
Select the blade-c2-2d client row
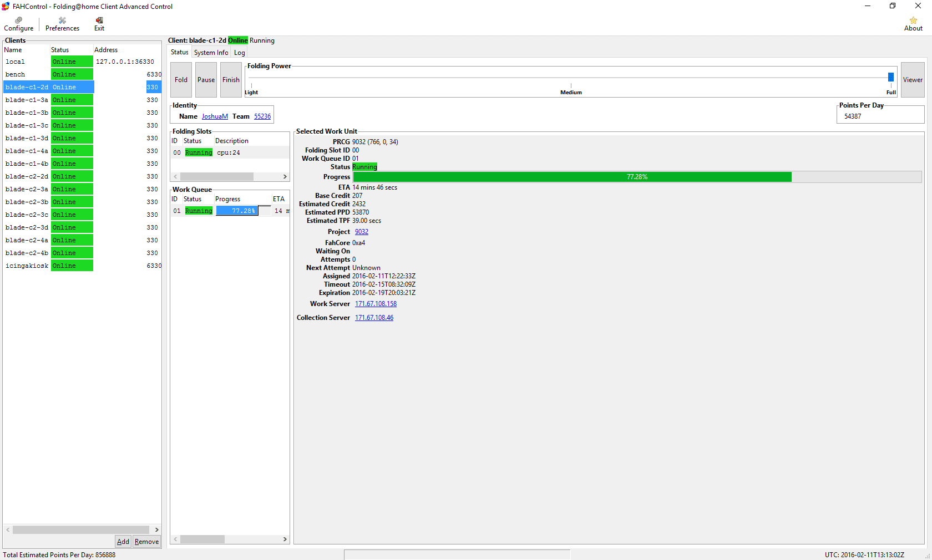(82, 176)
